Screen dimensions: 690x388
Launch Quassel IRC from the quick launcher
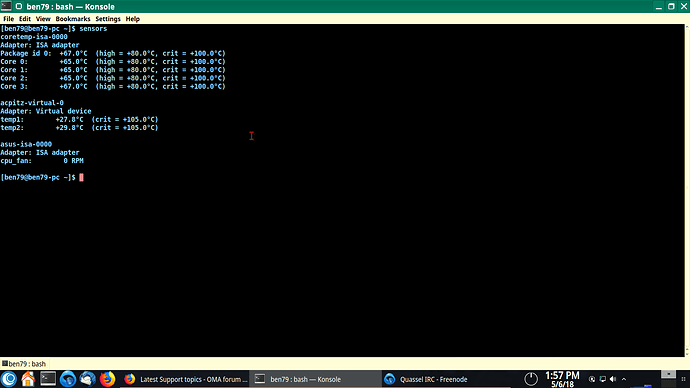tap(67, 379)
